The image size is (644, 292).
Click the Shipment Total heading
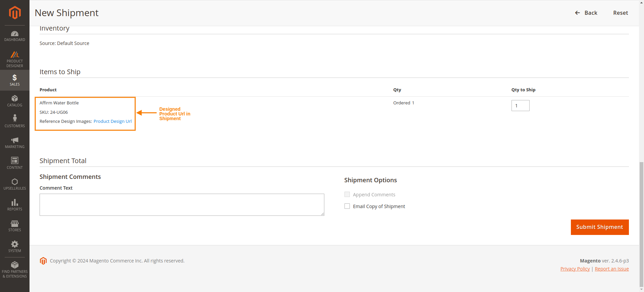coord(63,161)
